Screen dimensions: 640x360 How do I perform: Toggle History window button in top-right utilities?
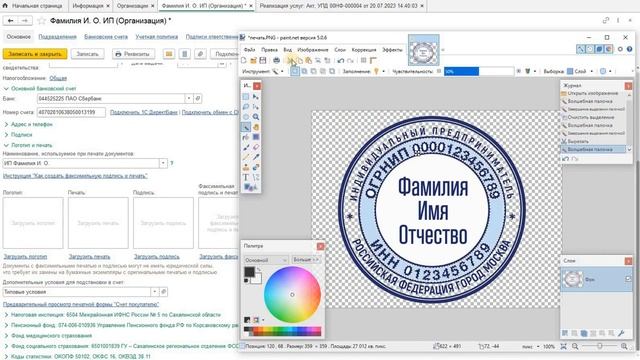(590, 49)
